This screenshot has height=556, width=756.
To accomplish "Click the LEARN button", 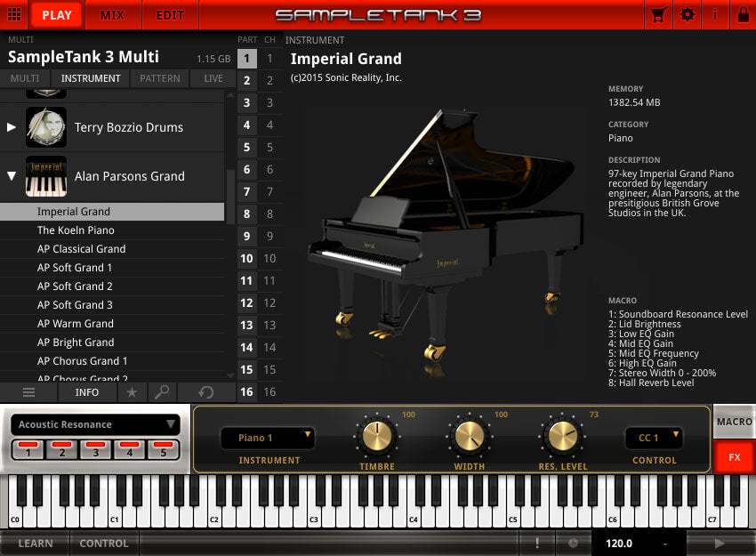I will [x=36, y=543].
